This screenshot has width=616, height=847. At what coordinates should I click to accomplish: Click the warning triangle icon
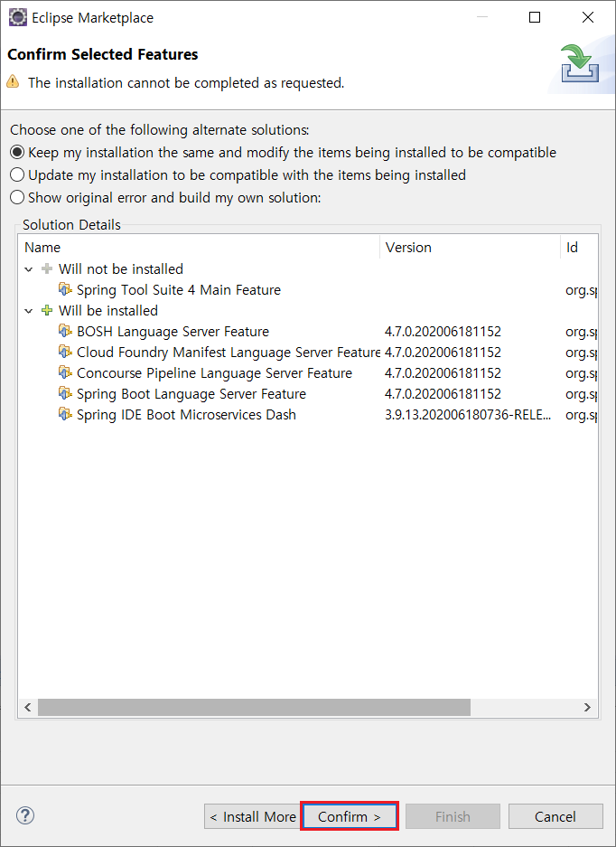tap(13, 82)
